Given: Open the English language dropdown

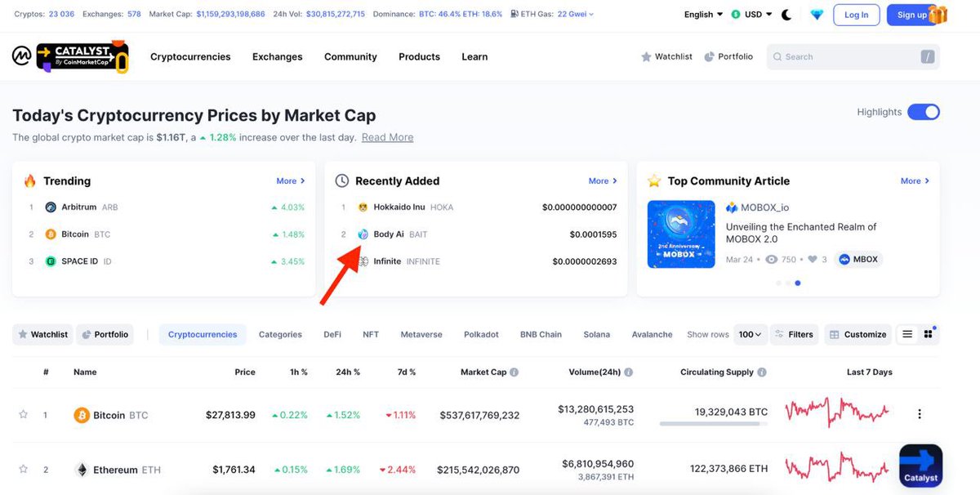Looking at the screenshot, I should click(703, 15).
